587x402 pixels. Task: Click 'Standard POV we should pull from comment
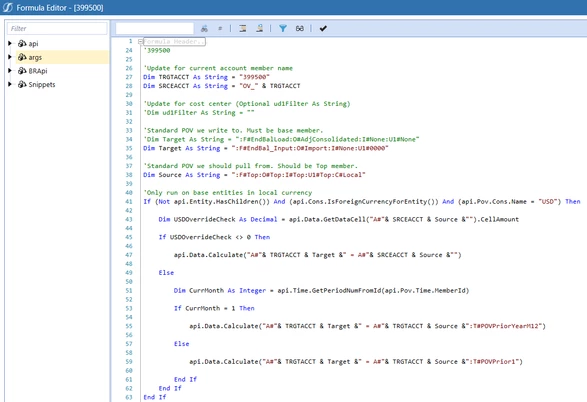250,166
